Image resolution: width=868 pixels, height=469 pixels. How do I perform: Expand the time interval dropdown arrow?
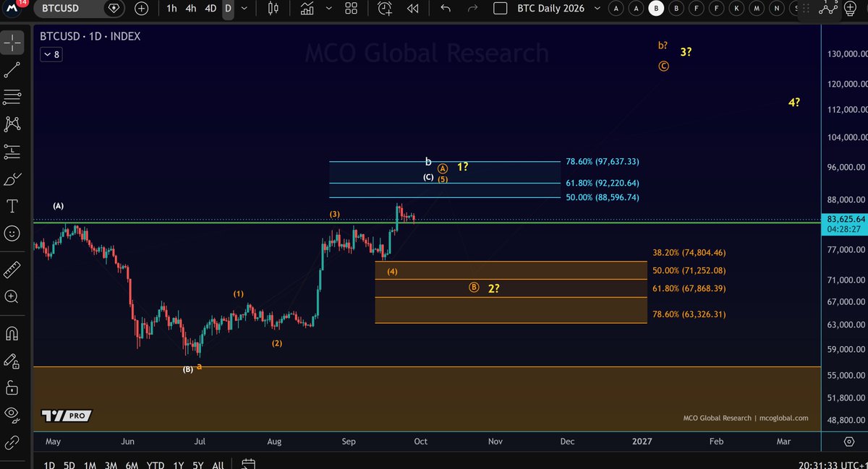point(244,9)
